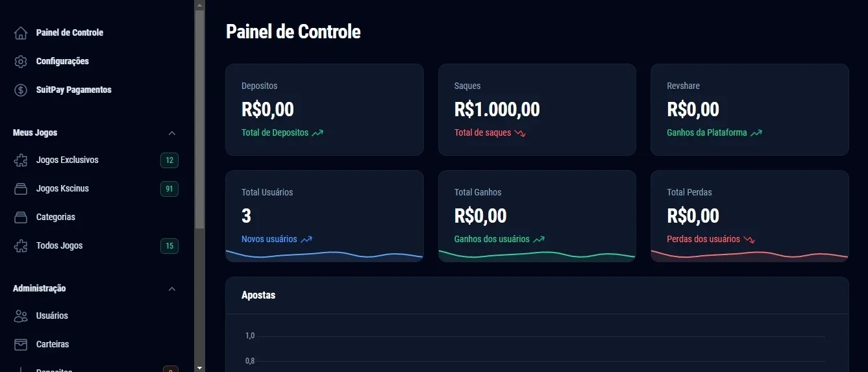Click the Categorias stack icon
This screenshot has width=868, height=372.
tap(21, 217)
